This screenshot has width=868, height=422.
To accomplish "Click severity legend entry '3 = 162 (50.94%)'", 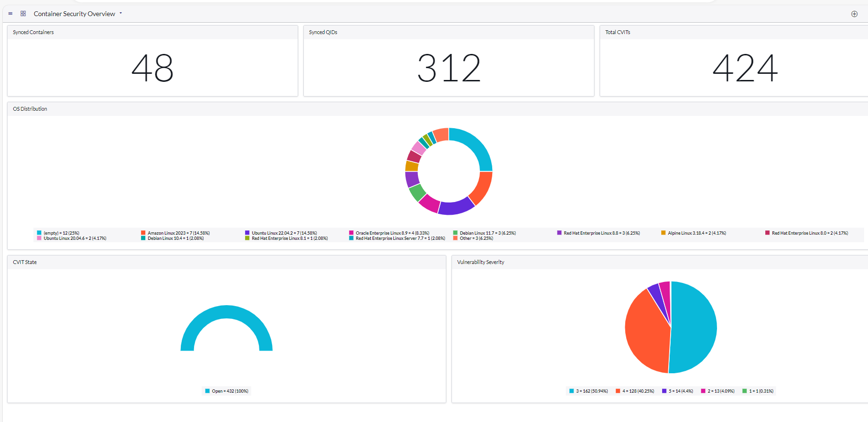I will (x=589, y=391).
